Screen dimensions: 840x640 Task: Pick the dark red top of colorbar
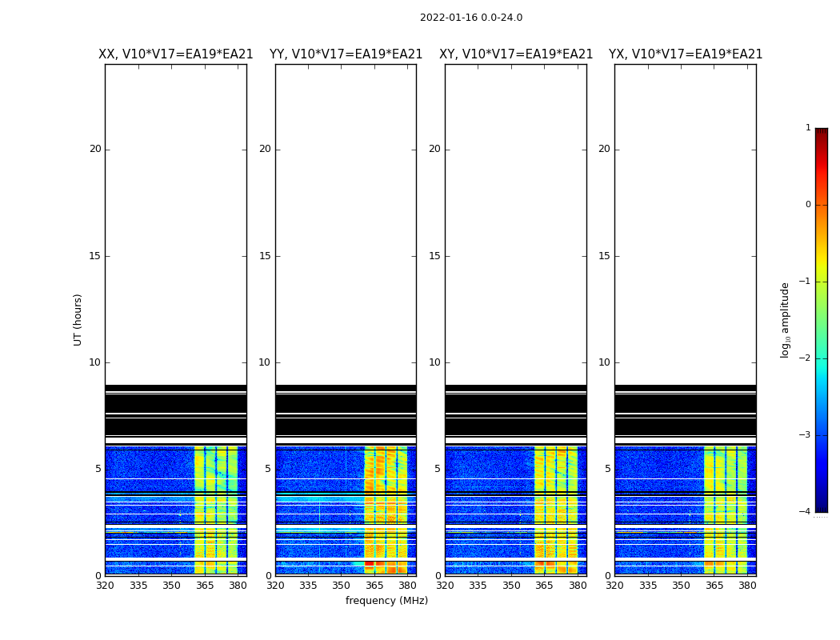click(x=821, y=133)
